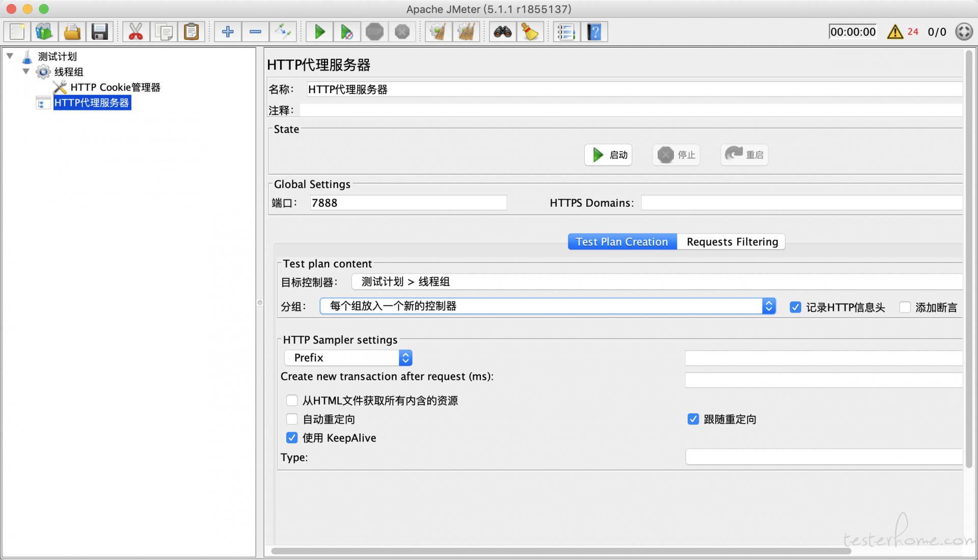Click the New test plan icon
The width and height of the screenshot is (978, 560).
point(17,32)
